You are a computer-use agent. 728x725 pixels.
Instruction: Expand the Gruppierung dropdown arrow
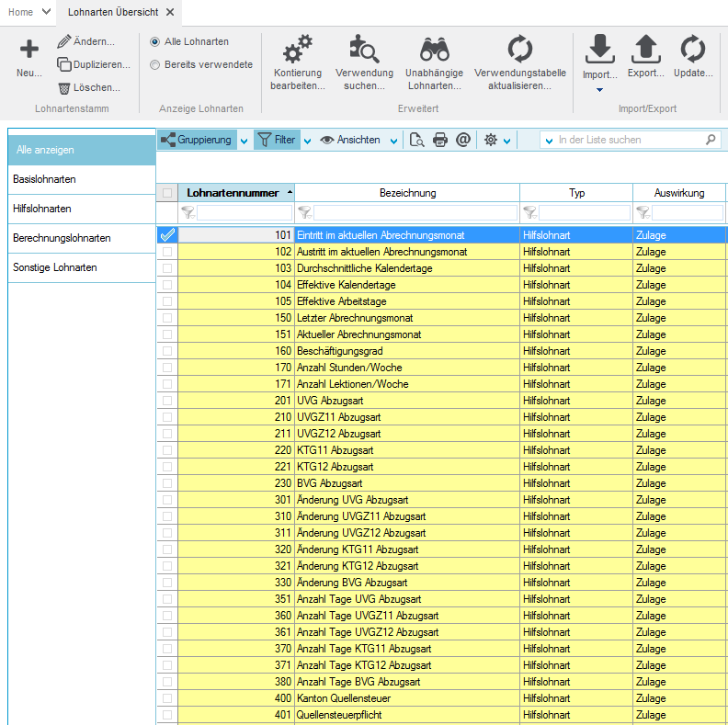pyautogui.click(x=244, y=141)
